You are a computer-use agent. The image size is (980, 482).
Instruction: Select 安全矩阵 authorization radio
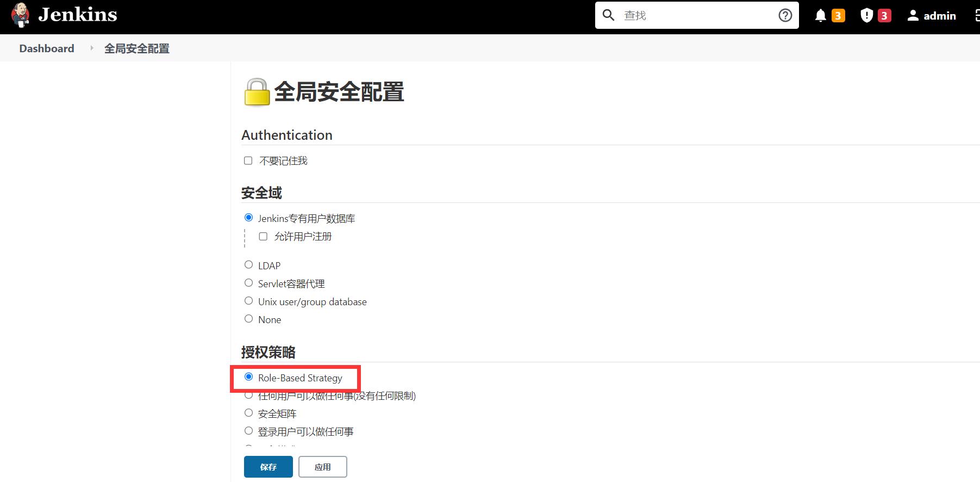pos(249,413)
